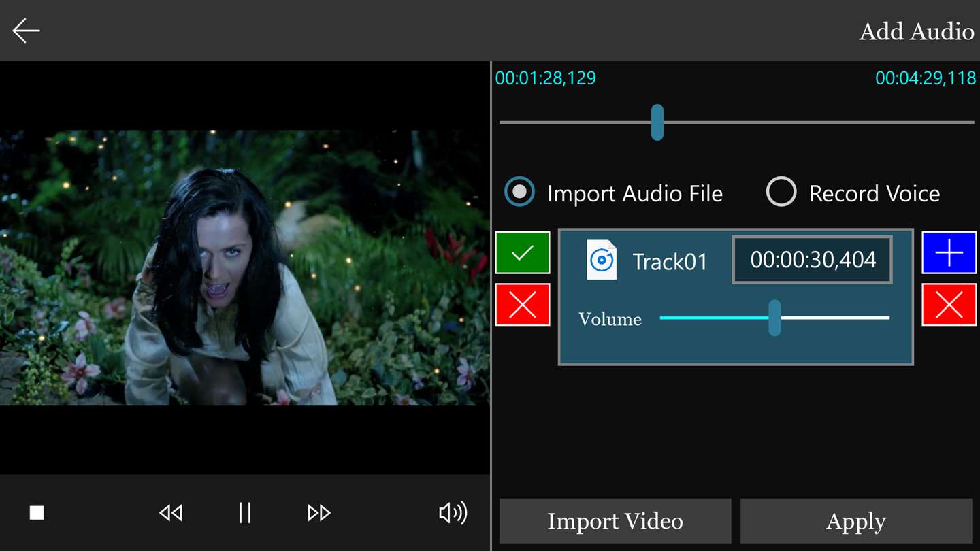Pause the video
The height and width of the screenshot is (551, 980).
point(245,513)
